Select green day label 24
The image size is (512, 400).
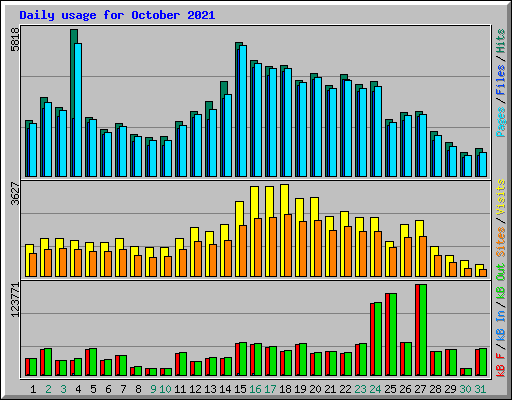click(x=375, y=389)
